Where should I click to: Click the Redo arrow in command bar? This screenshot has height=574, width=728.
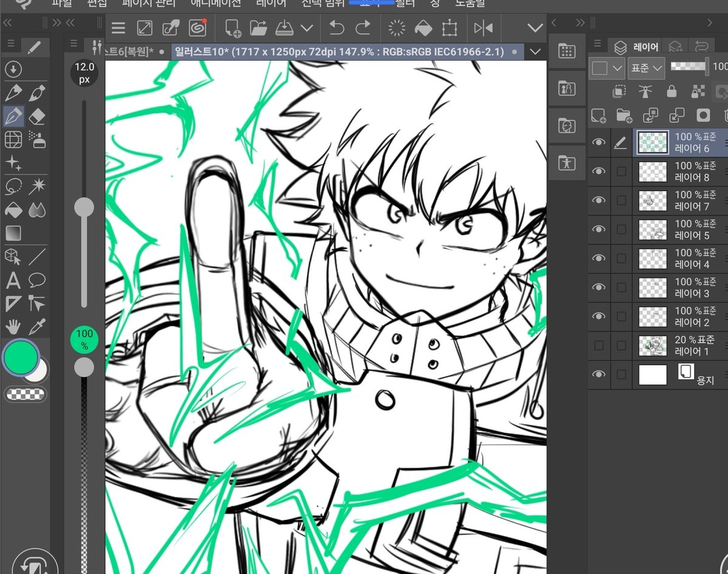[x=363, y=28]
